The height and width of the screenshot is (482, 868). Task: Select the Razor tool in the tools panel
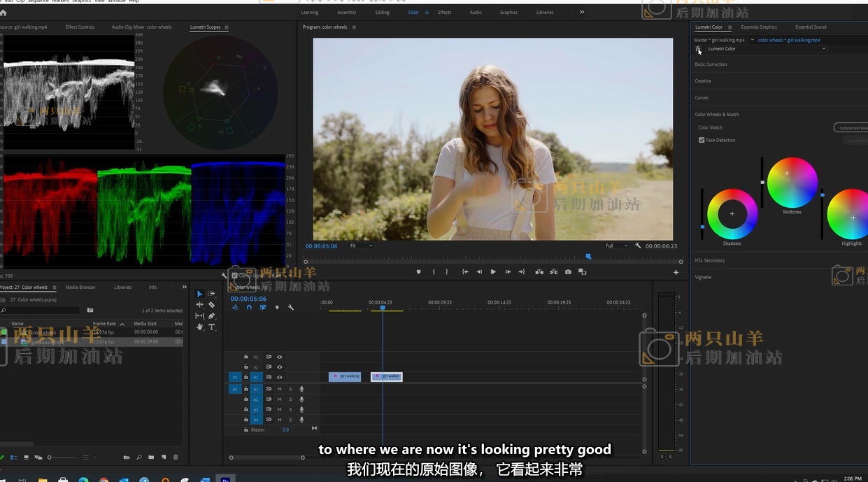tap(211, 305)
